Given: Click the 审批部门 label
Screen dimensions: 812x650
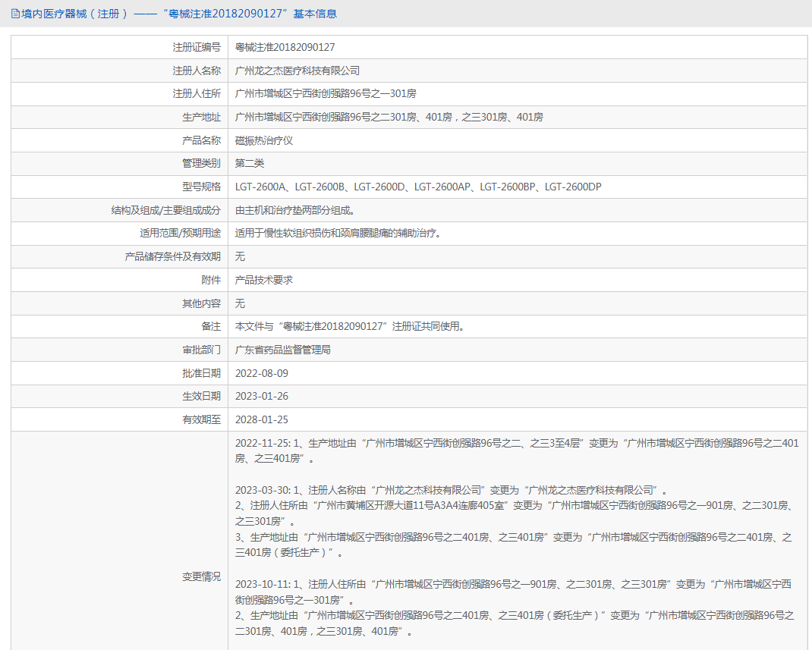Looking at the screenshot, I should [201, 350].
